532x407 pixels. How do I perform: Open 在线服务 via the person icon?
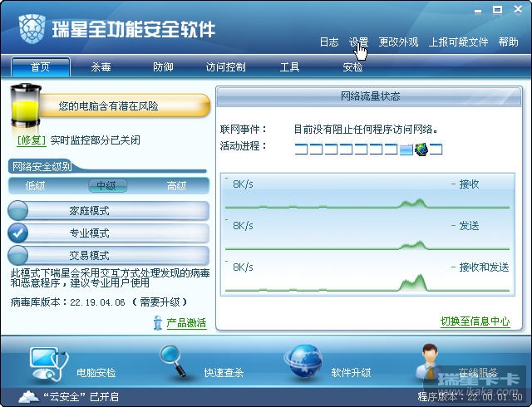click(429, 362)
